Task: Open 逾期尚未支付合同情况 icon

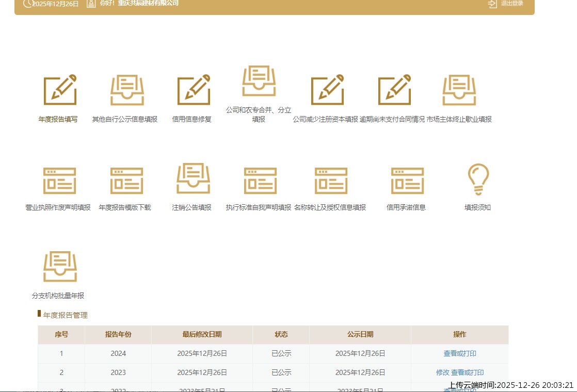Action: 394,91
